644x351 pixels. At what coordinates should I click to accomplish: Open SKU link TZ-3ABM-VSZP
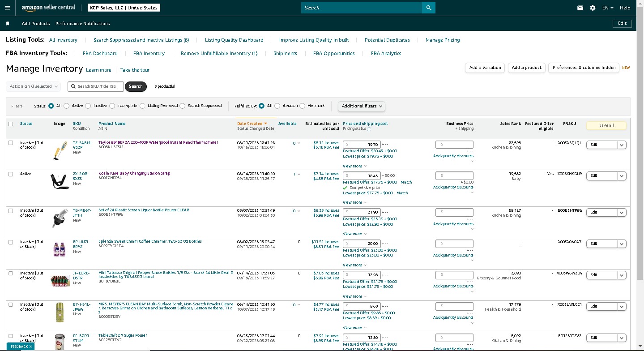[82, 145]
